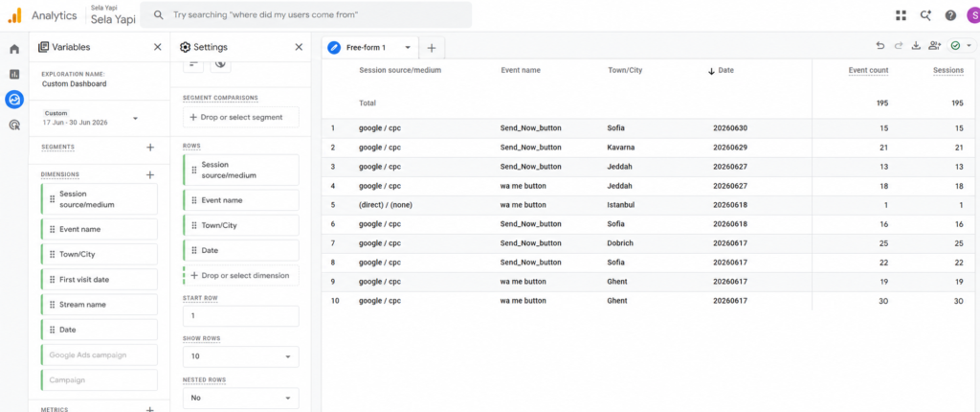Image resolution: width=980 pixels, height=412 pixels.
Task: Select First visit date dimension
Action: click(x=99, y=279)
